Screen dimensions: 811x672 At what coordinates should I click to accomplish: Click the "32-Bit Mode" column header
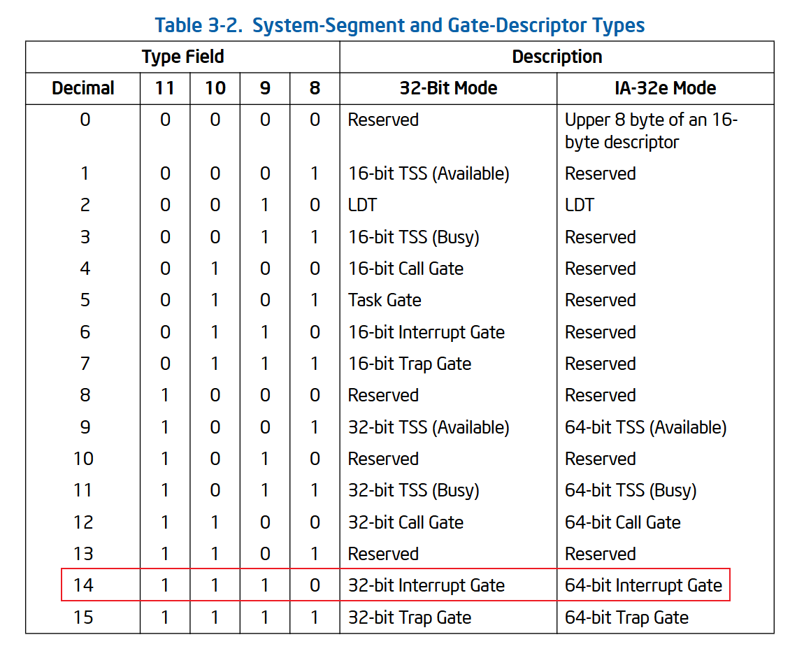tap(448, 89)
